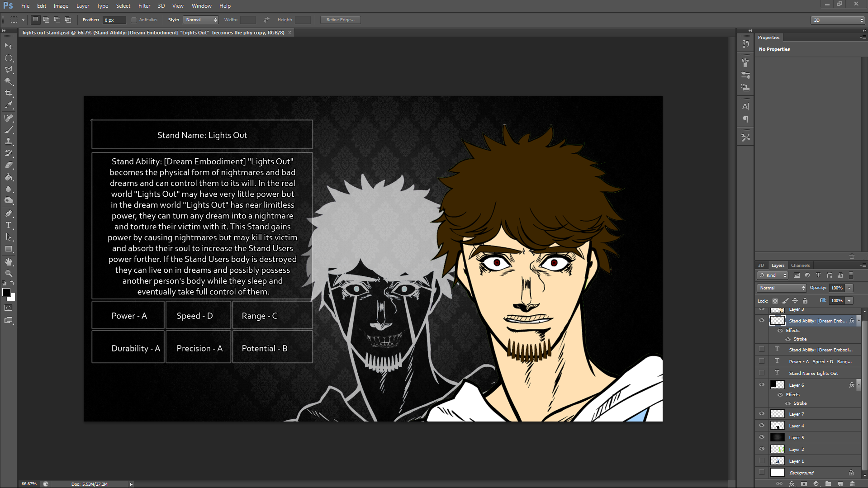Enable visibility of Stand Name: Lights Out layer

[762, 373]
